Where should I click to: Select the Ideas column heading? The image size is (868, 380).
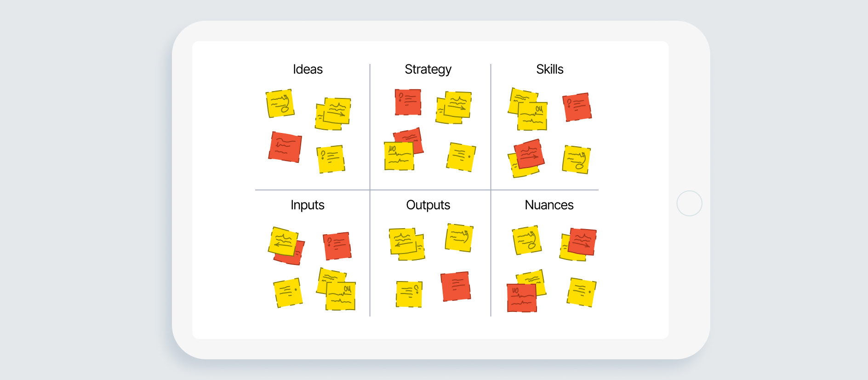[308, 69]
